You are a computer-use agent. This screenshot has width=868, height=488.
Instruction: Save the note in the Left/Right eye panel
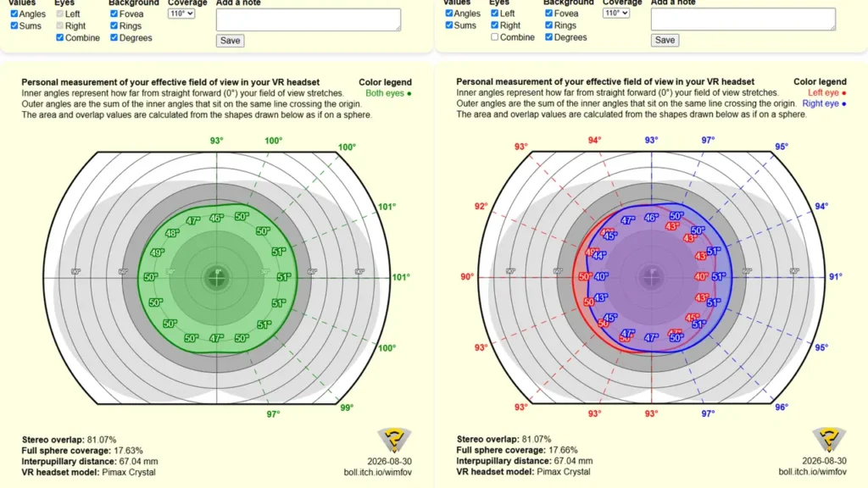point(665,40)
